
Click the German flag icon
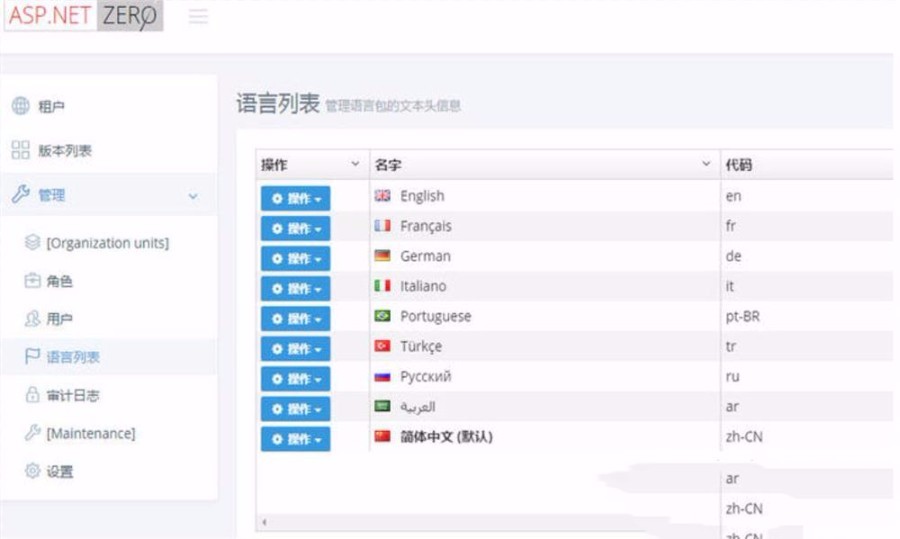[382, 255]
